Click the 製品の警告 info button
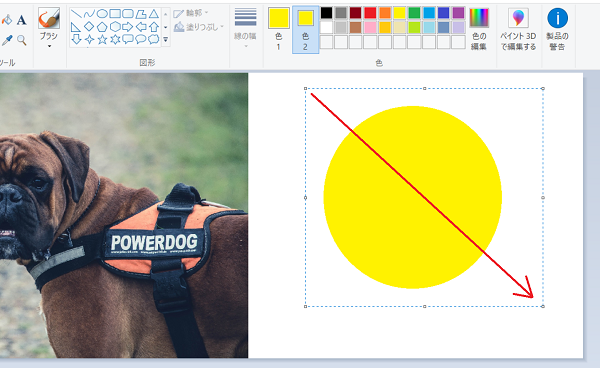 pyautogui.click(x=557, y=29)
